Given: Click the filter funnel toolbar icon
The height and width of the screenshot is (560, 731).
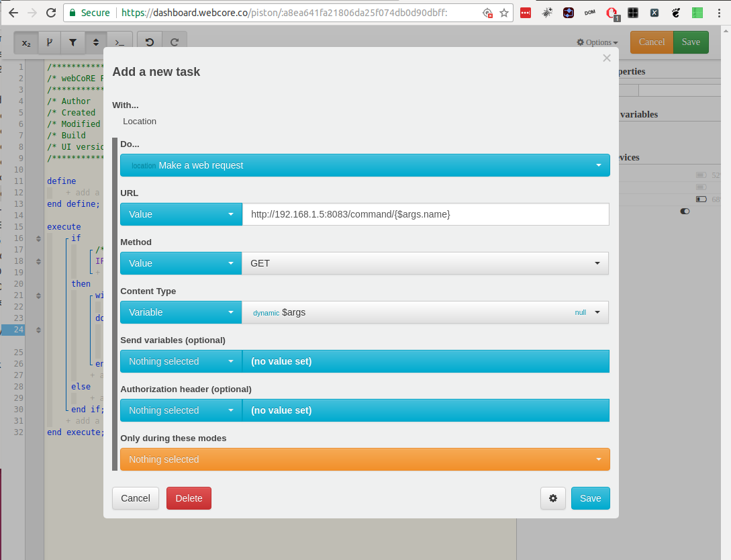Looking at the screenshot, I should click(72, 42).
